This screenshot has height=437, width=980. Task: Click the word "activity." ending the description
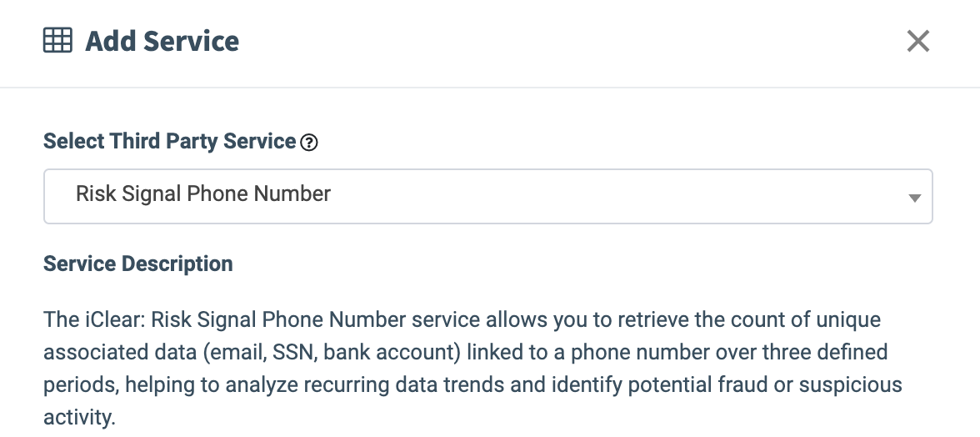[x=79, y=416]
